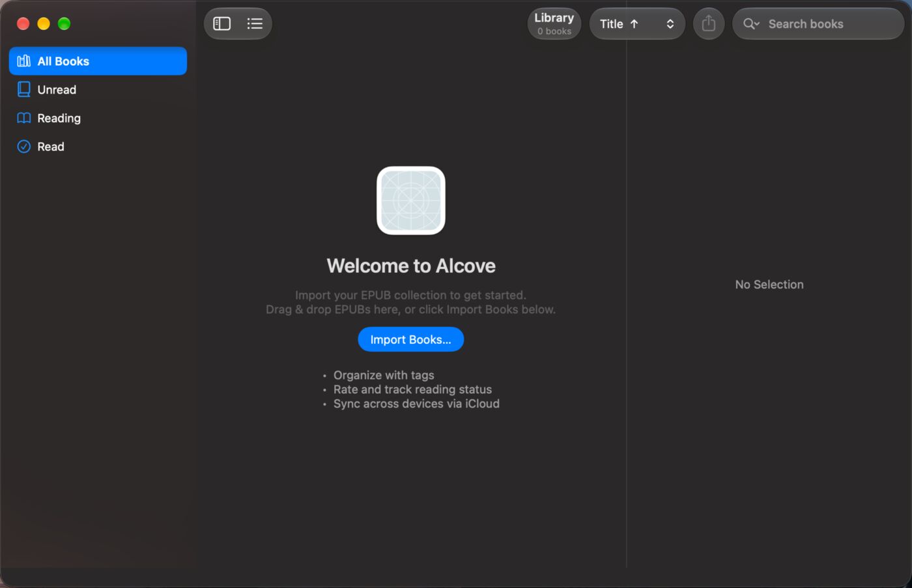The height and width of the screenshot is (588, 912).
Task: Click Sync across devices via iCloud text
Action: pos(416,404)
